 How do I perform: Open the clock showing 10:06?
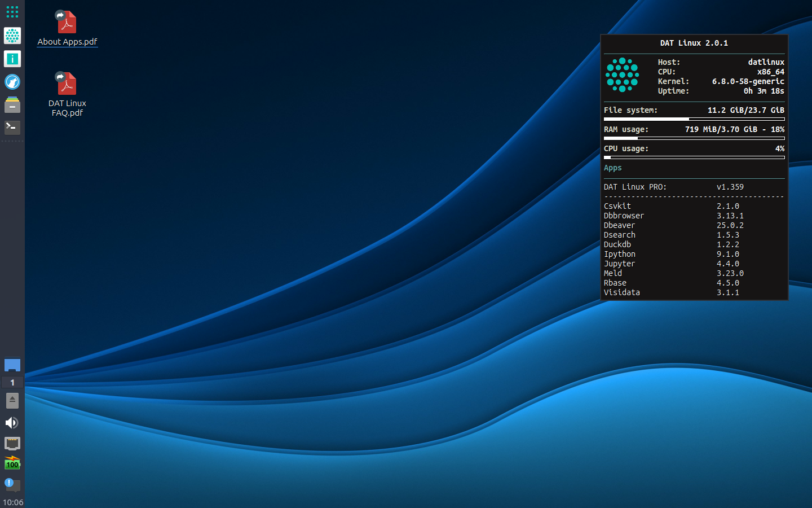coord(12,502)
